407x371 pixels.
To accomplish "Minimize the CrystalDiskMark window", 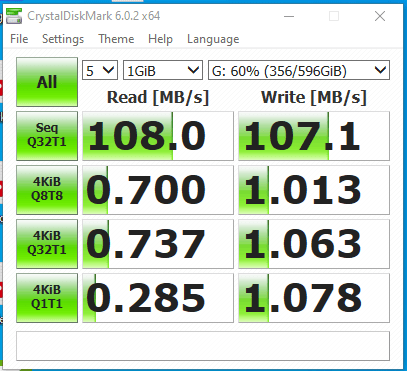I will [289, 16].
